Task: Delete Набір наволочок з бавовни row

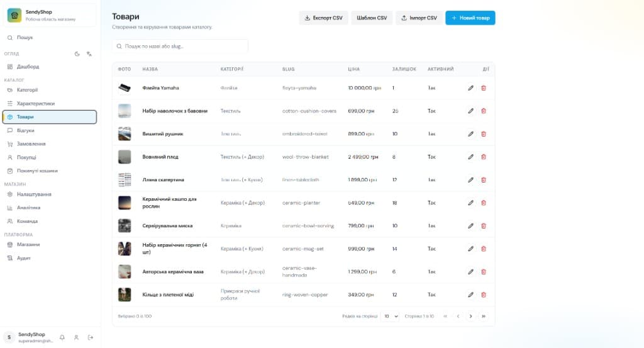Action: (x=484, y=111)
